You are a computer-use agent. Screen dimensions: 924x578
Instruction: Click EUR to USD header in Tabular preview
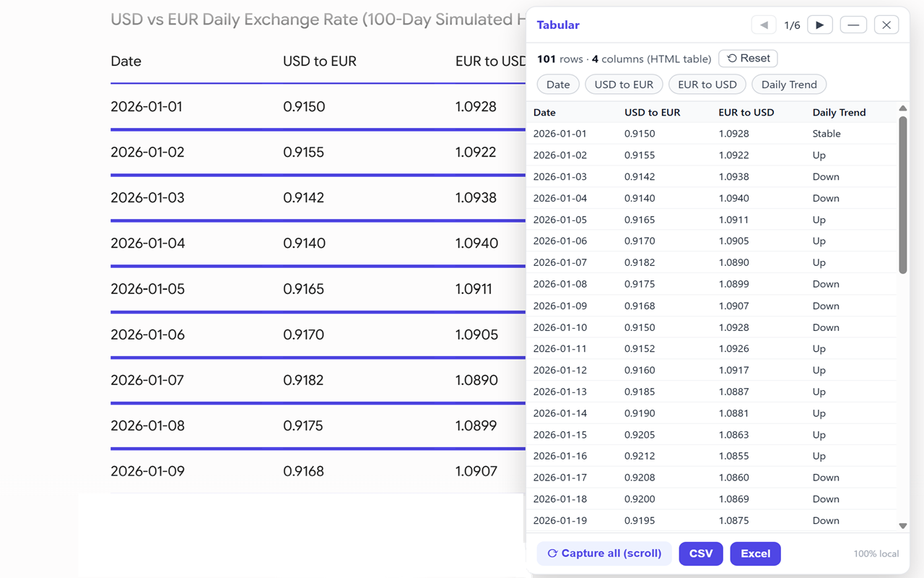click(x=746, y=113)
